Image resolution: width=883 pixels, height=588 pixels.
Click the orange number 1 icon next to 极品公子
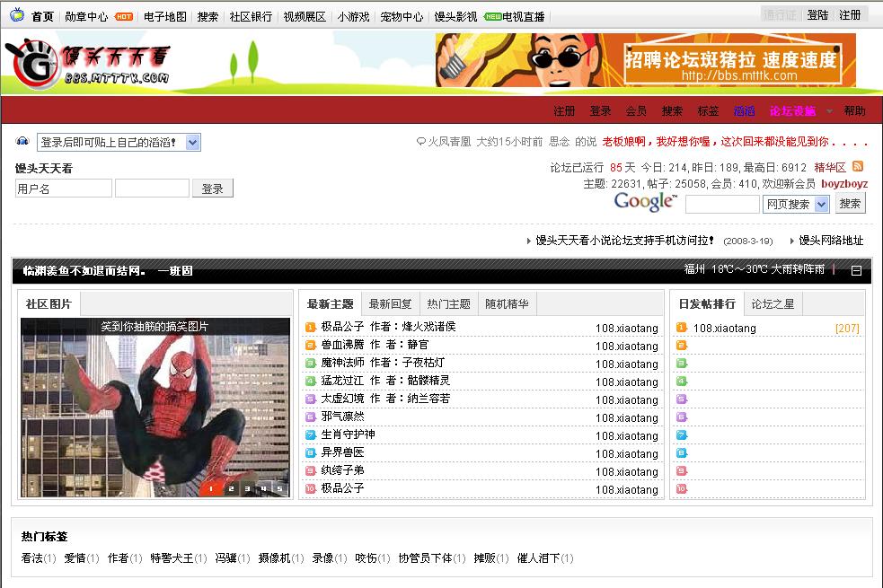[311, 328]
